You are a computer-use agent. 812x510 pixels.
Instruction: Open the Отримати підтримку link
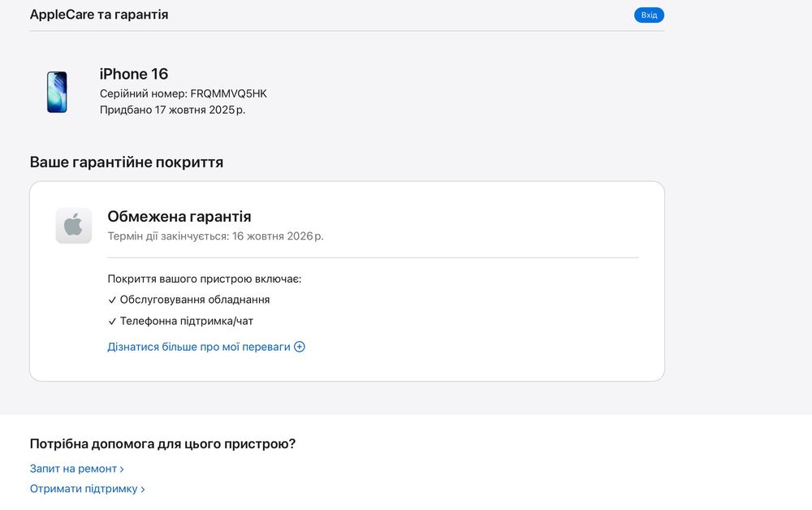87,489
